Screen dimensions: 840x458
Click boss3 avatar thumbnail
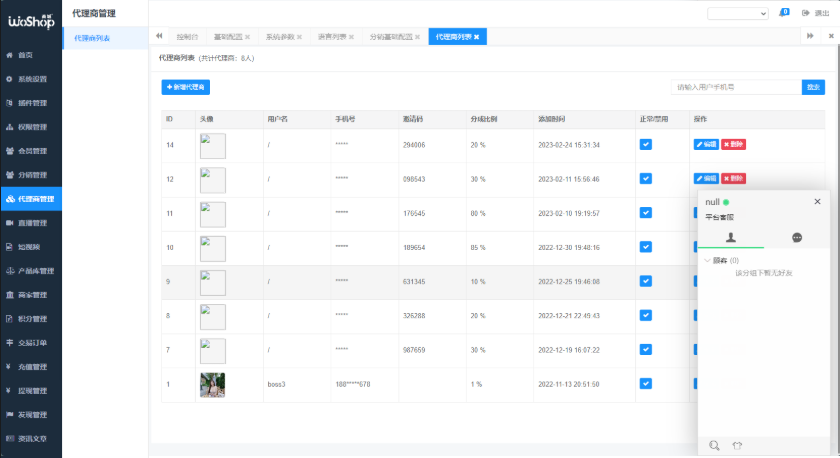coord(213,385)
